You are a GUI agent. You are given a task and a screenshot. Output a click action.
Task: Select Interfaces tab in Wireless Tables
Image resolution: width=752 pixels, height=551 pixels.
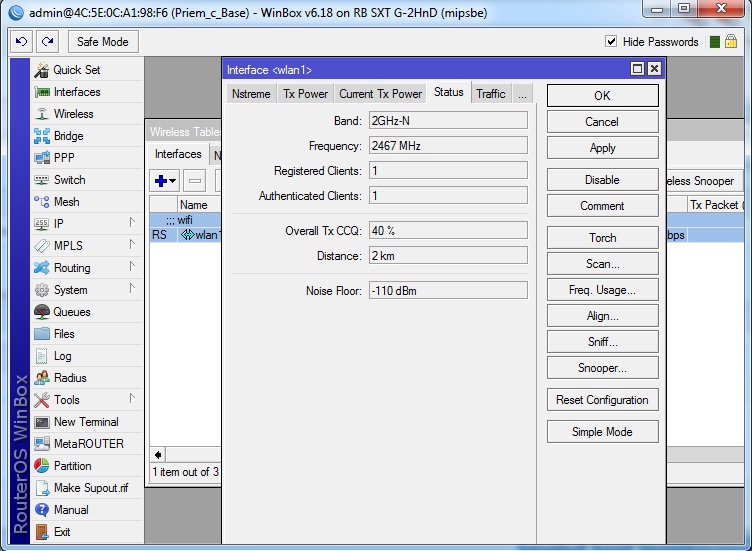coord(178,154)
